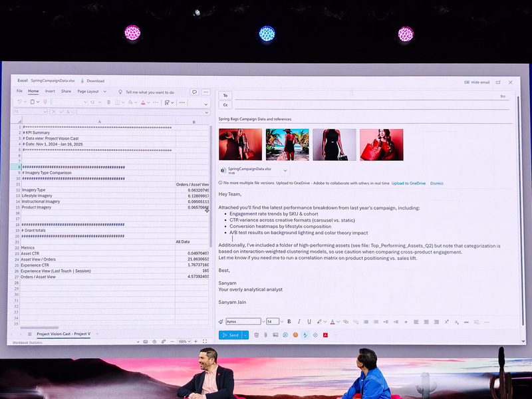Viewport: 532px width, 399px height.
Task: Click Hide email in the top bar
Action: tap(477, 82)
